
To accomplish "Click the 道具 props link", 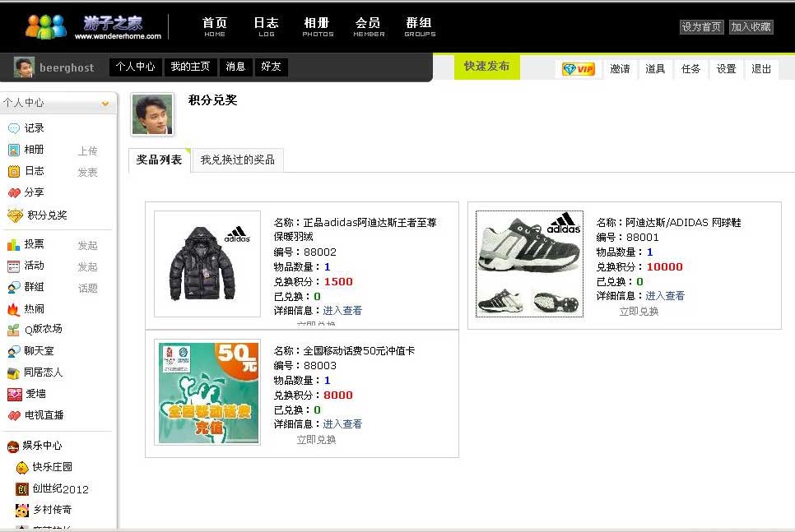I will click(x=655, y=69).
